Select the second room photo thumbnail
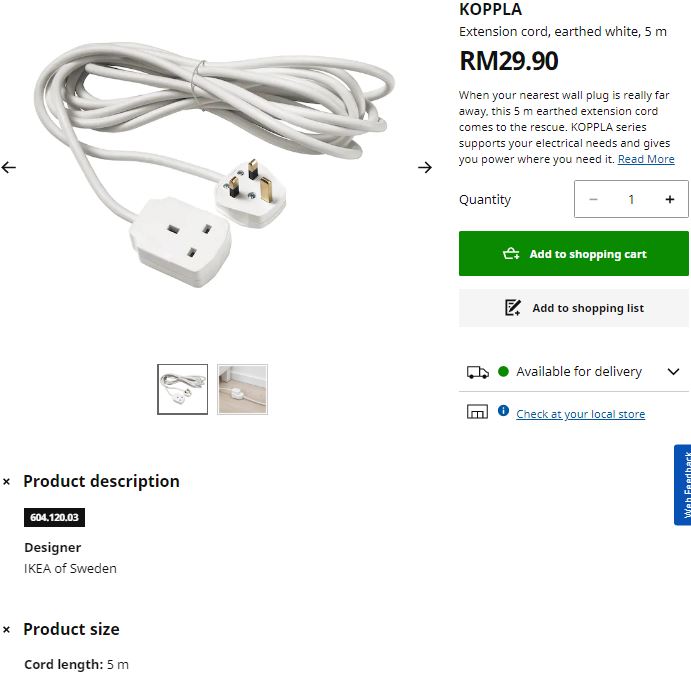This screenshot has width=691, height=680. [242, 389]
